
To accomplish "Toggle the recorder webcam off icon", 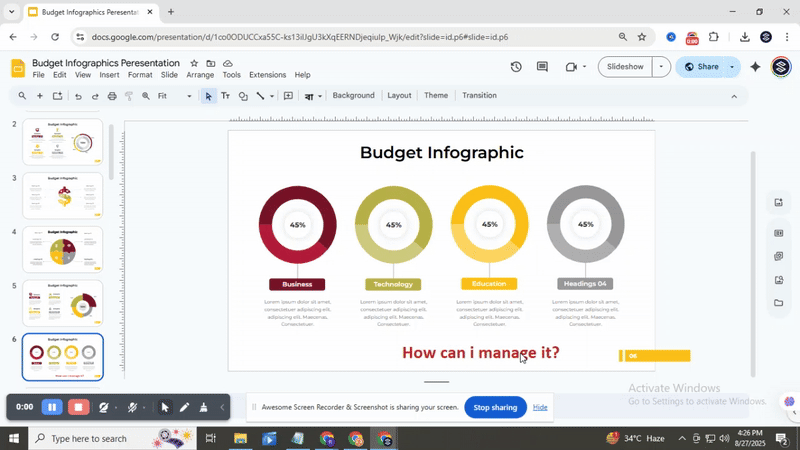I will click(x=104, y=408).
